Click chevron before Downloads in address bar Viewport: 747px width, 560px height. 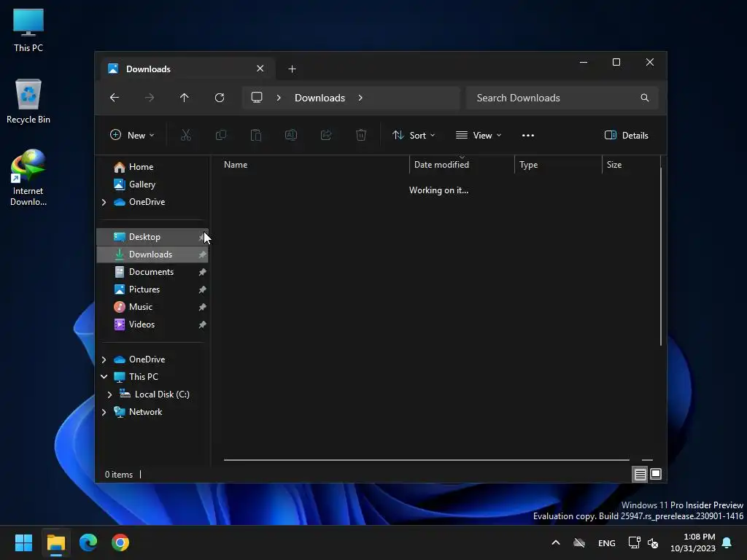point(279,98)
